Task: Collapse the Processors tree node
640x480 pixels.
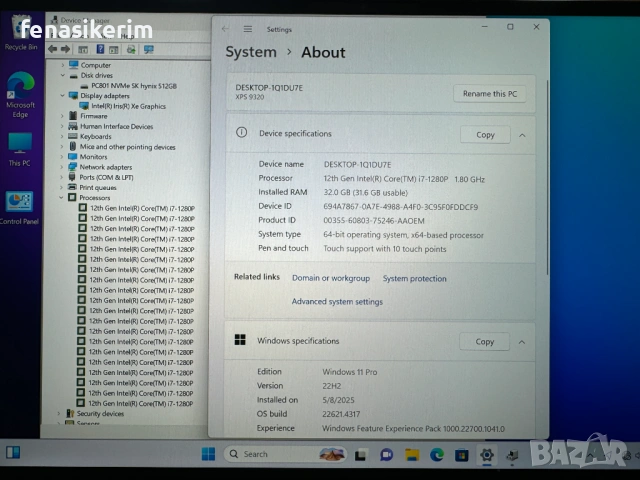Action: pyautogui.click(x=62, y=198)
